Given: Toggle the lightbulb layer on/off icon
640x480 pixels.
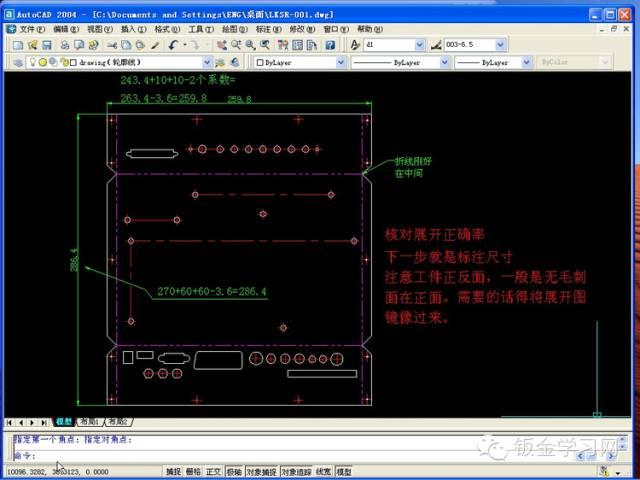Looking at the screenshot, I should [x=32, y=62].
